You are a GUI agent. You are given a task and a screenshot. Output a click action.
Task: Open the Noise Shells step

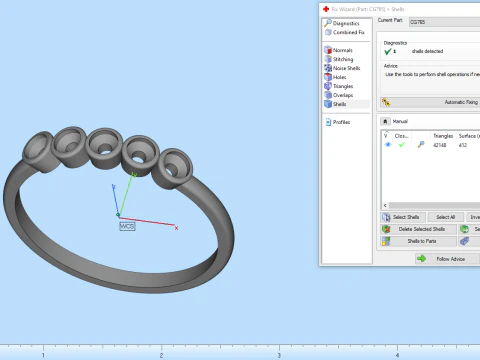[x=342, y=68]
